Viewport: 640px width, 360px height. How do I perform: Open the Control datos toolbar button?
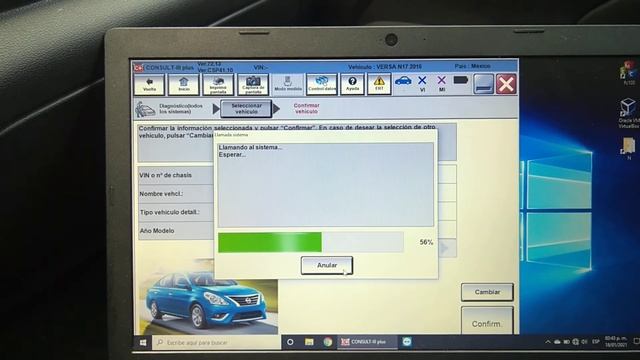pyautogui.click(x=322, y=84)
